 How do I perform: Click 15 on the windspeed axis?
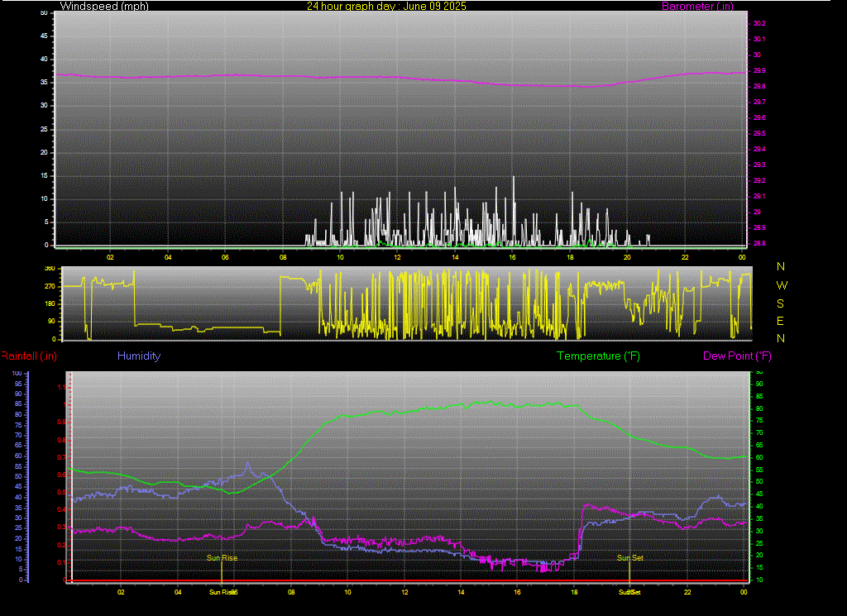[x=45, y=175]
